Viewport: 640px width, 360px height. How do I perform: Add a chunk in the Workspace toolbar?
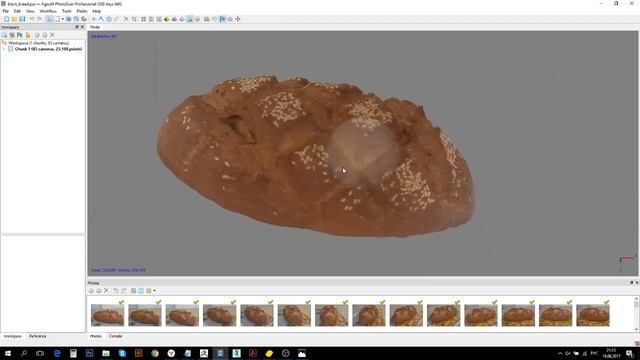(4, 35)
